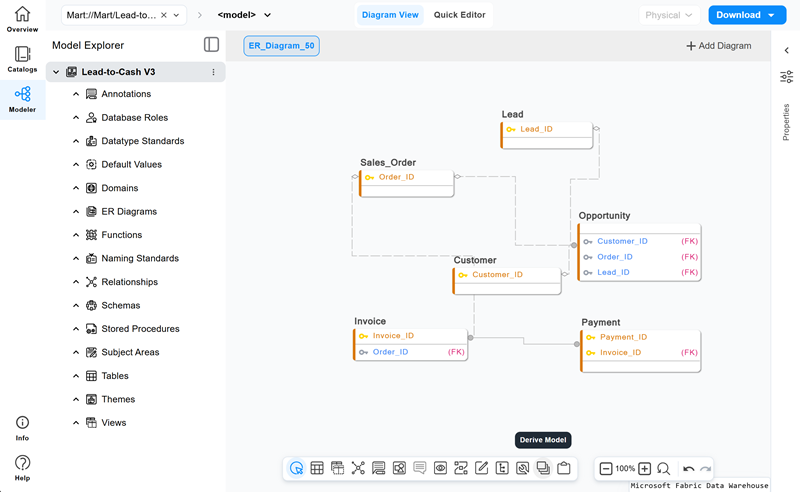The width and height of the screenshot is (800, 492).
Task: Click the Properties vertical label
Action: point(786,122)
